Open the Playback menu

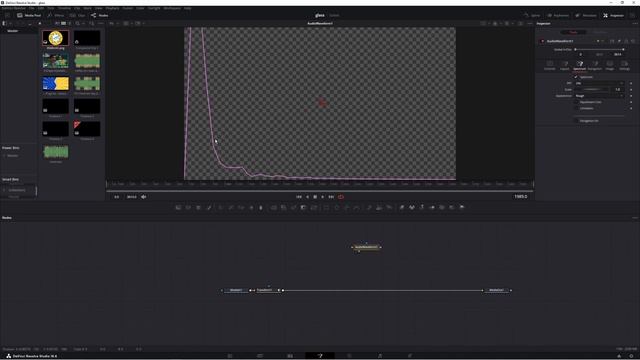(x=112, y=8)
